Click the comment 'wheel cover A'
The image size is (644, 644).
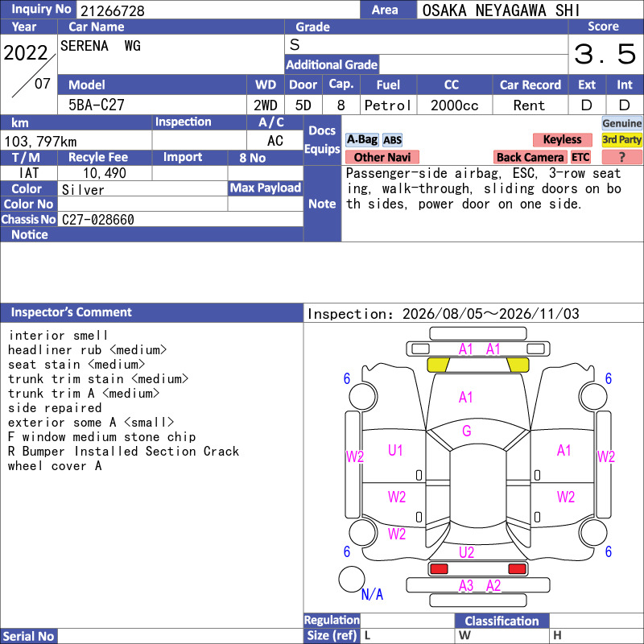(55, 466)
